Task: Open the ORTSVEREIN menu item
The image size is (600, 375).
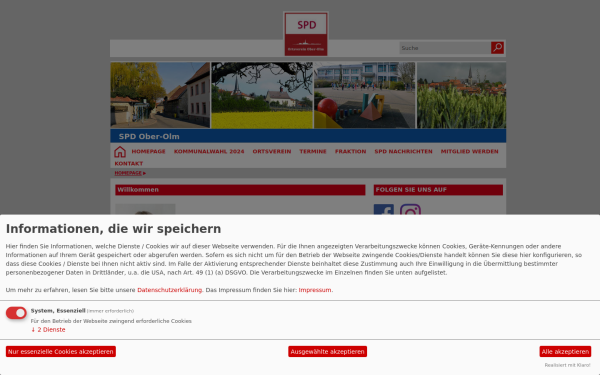Action: point(272,152)
